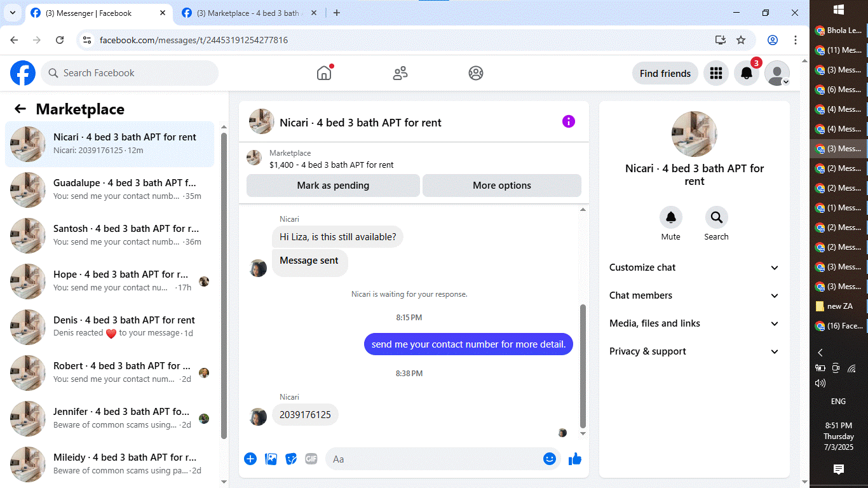Open (11) Mess... taskbar window
This screenshot has height=488, width=868.
pos(839,50)
